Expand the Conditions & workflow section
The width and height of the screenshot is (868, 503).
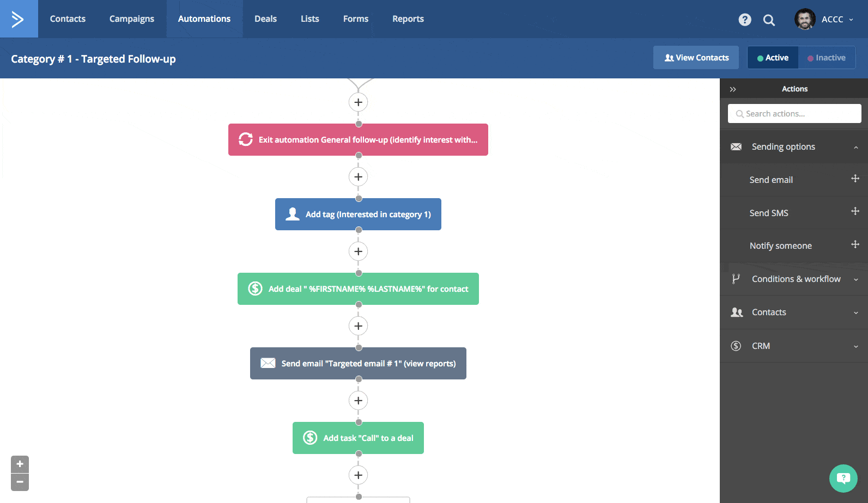click(x=855, y=279)
